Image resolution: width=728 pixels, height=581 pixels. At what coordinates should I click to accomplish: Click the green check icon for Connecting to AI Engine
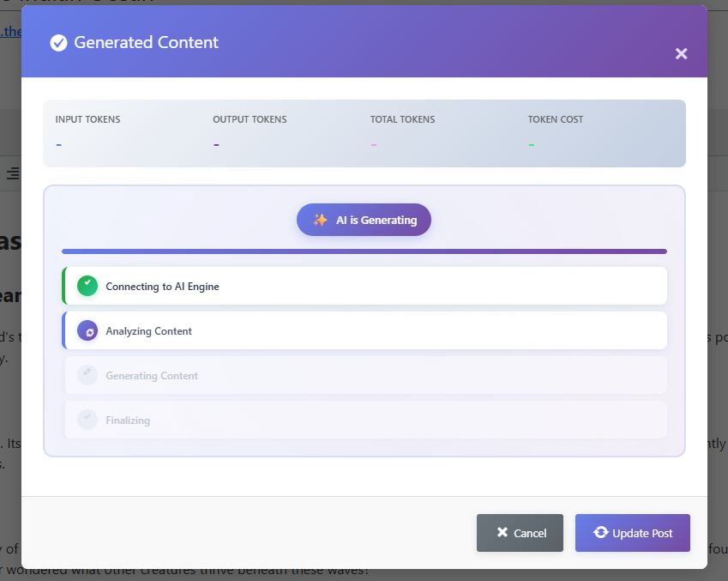pos(87,285)
